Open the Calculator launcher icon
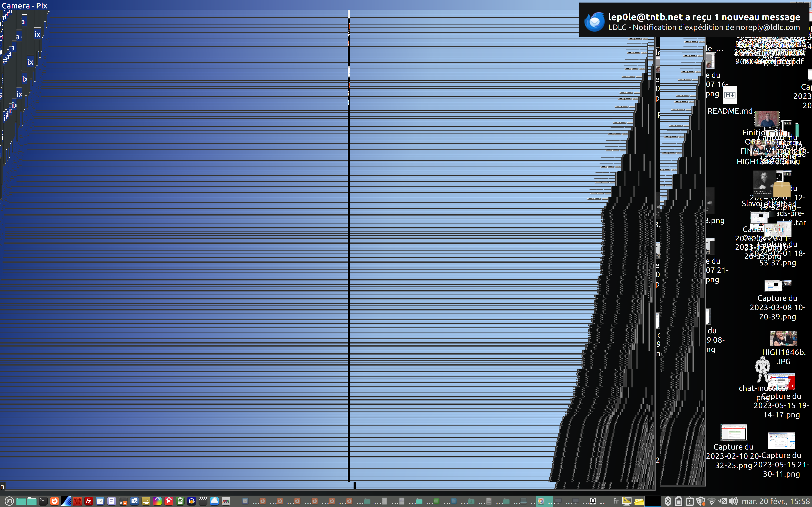Viewport: 812px width, 507px height. tap(123, 501)
